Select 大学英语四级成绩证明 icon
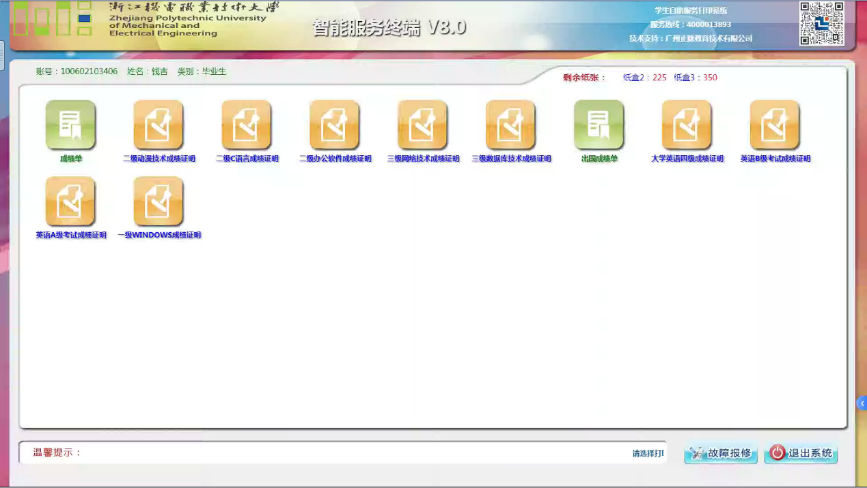 click(x=686, y=125)
